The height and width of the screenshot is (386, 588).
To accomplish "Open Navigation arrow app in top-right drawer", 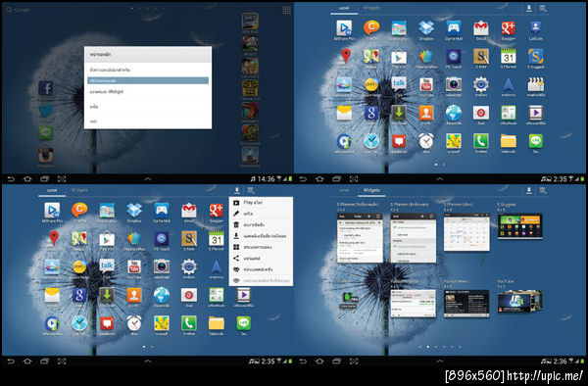I will click(508, 84).
